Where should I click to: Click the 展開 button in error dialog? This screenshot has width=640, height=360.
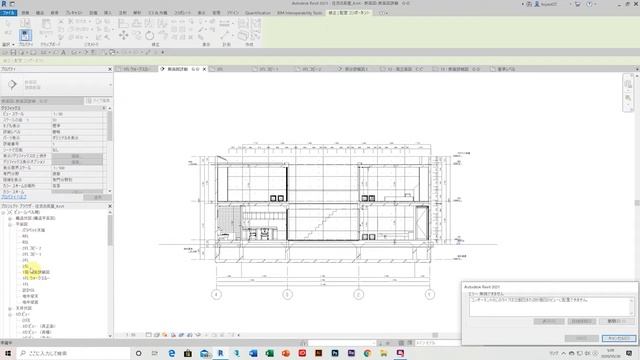click(x=616, y=322)
